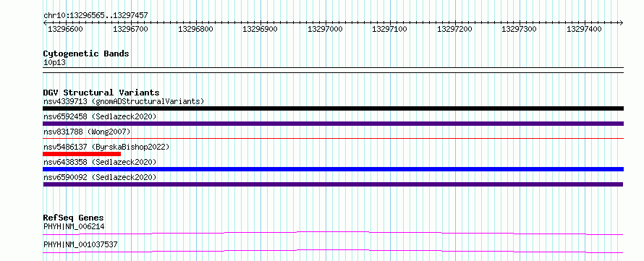Open the nsv6590092 (Sedlazeck2020) label

pyautogui.click(x=100, y=177)
